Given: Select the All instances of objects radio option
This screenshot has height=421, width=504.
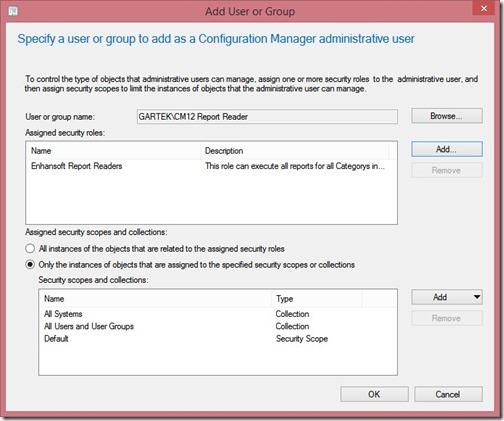Looking at the screenshot, I should pyautogui.click(x=30, y=249).
